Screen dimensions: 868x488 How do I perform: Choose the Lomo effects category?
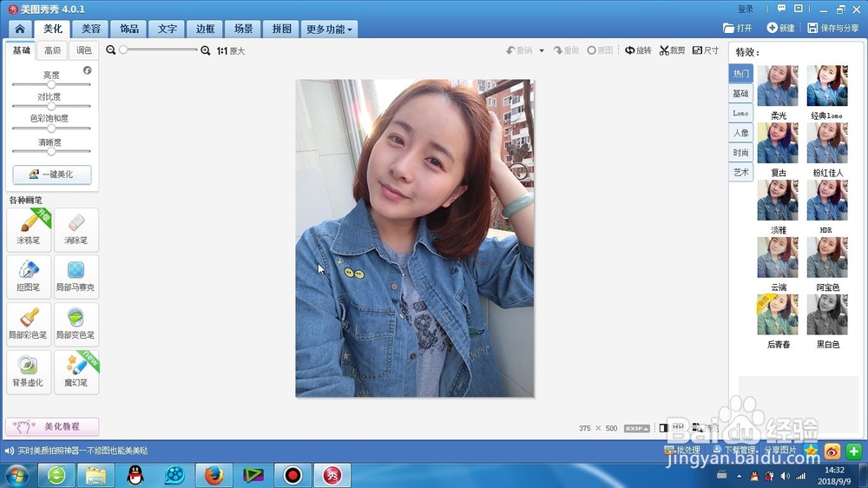[740, 113]
